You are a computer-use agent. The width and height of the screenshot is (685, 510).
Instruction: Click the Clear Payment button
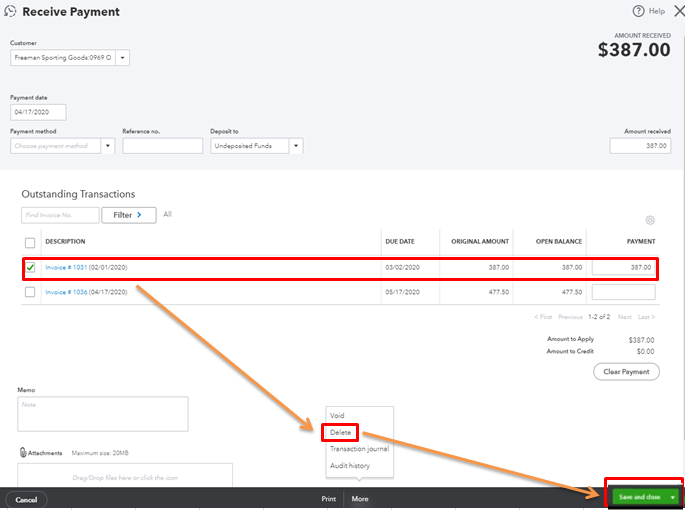coord(627,372)
